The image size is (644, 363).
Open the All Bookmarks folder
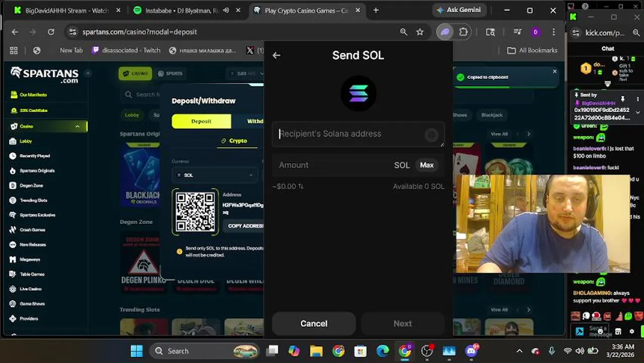pos(532,50)
